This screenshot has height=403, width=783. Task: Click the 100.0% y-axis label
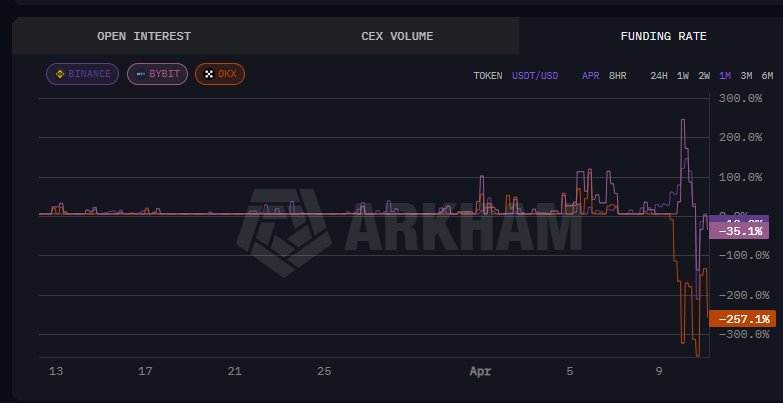(x=741, y=177)
